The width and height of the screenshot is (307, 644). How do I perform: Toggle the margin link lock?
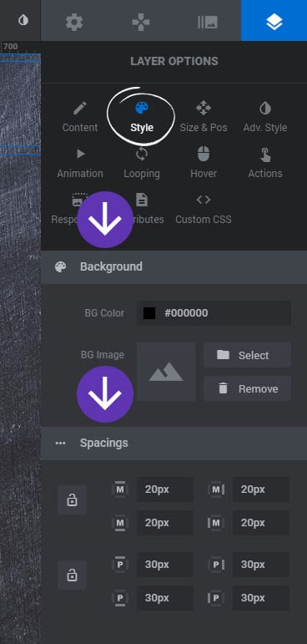coord(73,499)
